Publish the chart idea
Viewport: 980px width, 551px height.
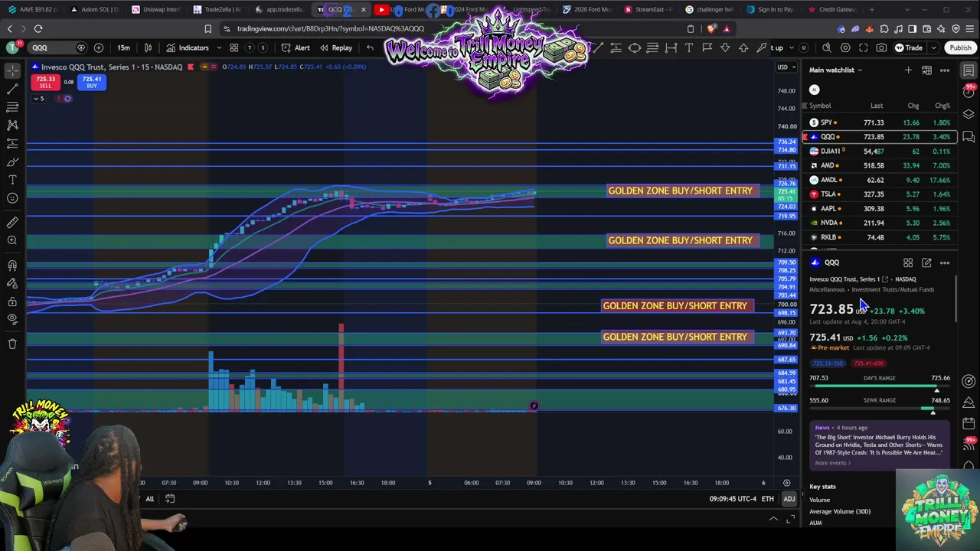tap(960, 47)
